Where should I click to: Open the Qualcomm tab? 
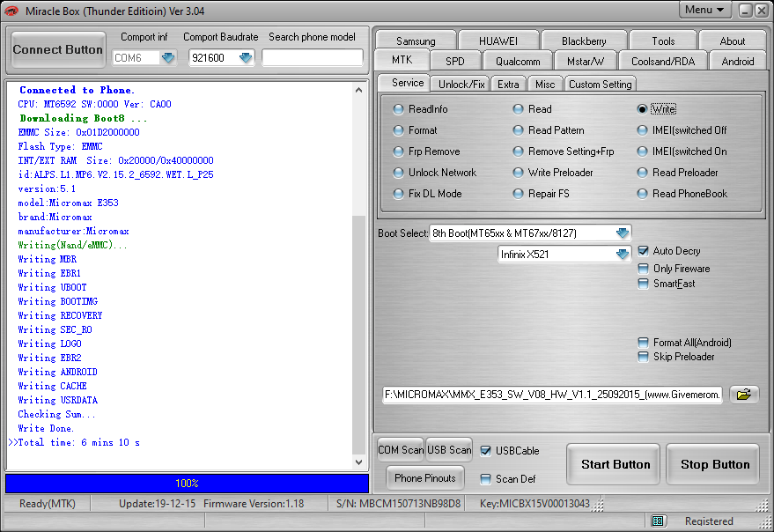517,62
